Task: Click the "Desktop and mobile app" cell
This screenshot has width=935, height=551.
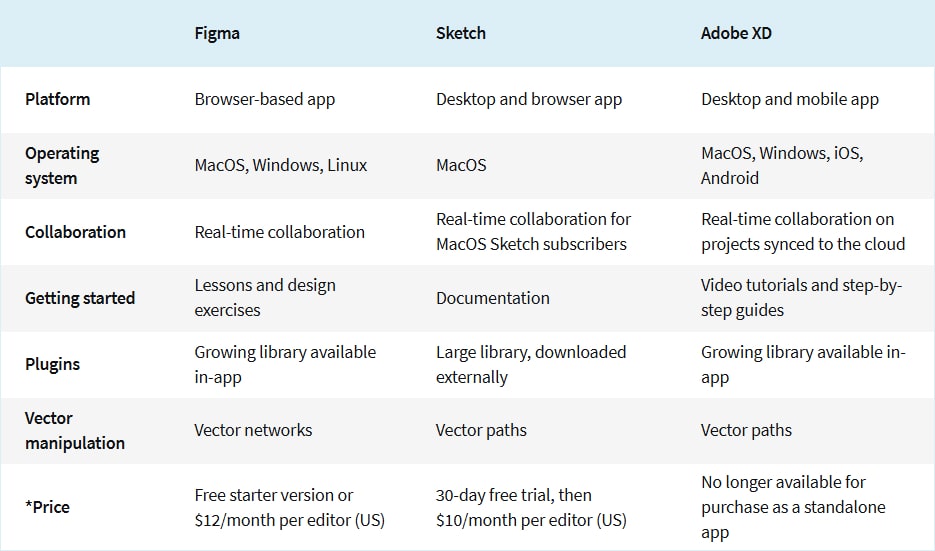Action: 790,99
